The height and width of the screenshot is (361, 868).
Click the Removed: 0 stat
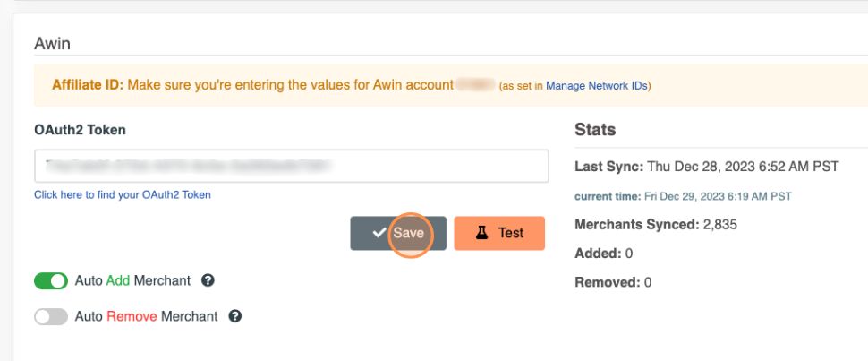(613, 282)
